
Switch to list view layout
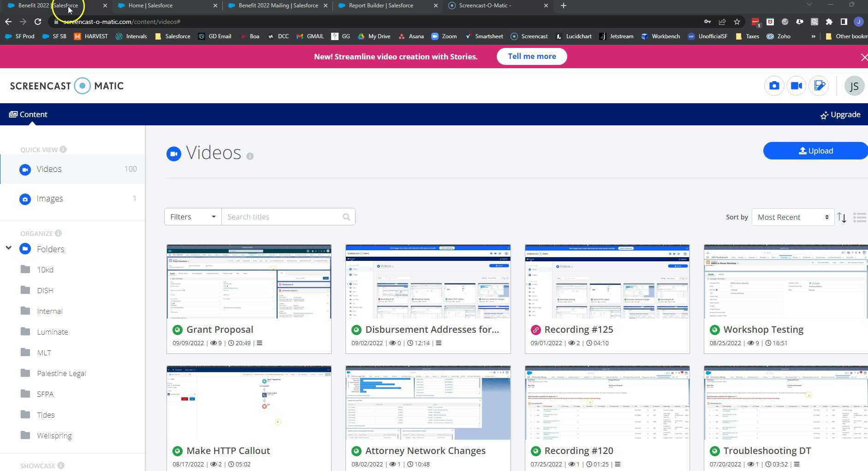859,218
